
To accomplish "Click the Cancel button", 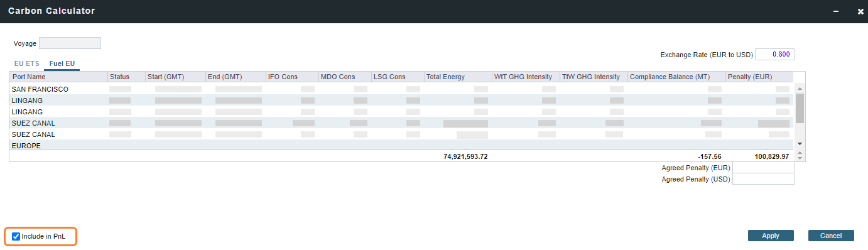I will point(831,236).
